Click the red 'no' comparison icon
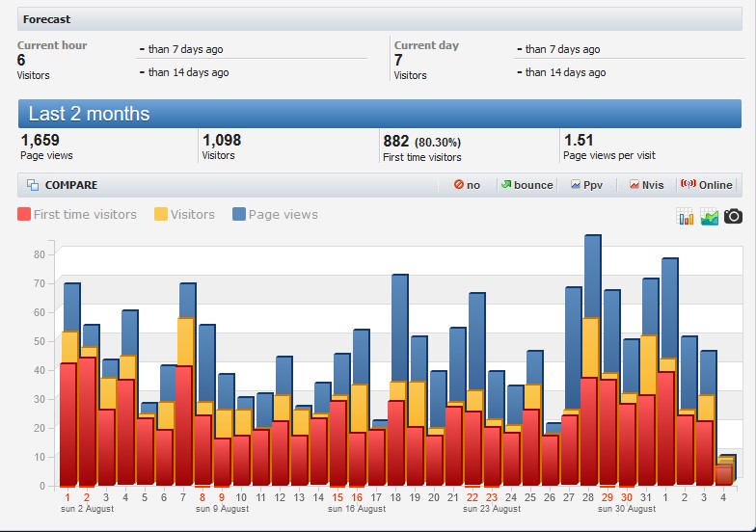This screenshot has width=756, height=532. click(x=459, y=185)
